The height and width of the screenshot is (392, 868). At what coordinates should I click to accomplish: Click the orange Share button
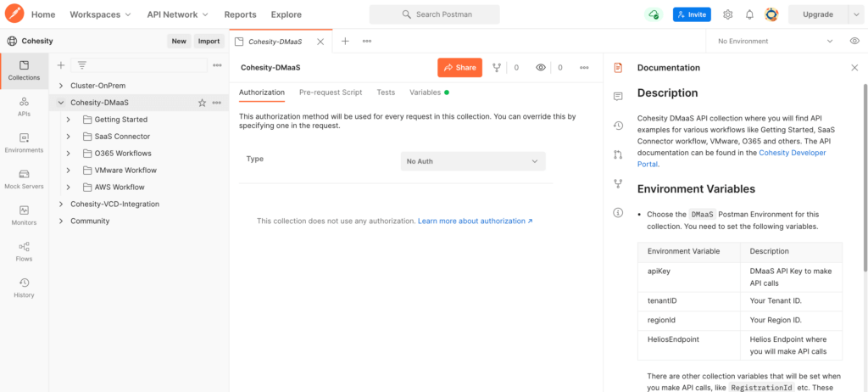pos(459,68)
